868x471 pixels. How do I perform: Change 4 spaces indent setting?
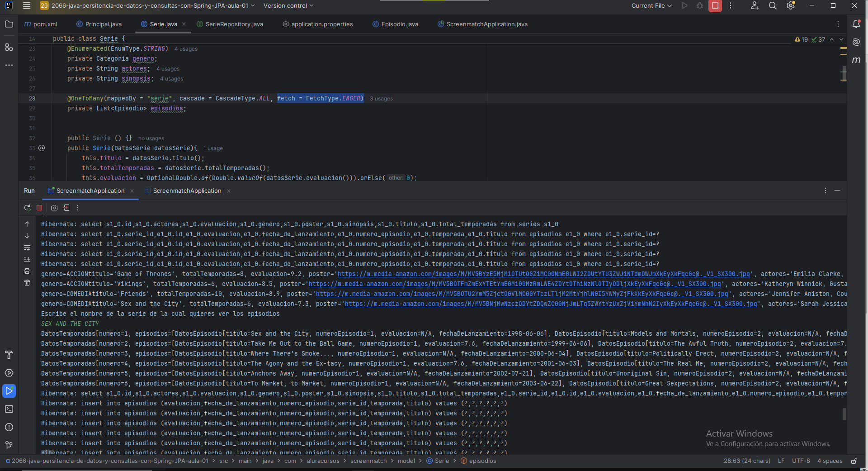click(x=830, y=461)
